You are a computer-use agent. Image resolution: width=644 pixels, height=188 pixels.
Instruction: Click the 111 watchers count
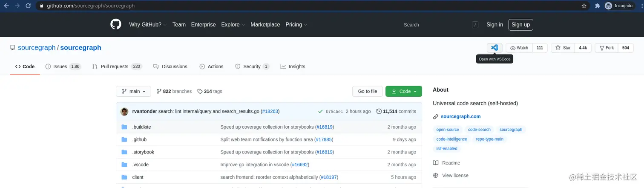(x=540, y=48)
